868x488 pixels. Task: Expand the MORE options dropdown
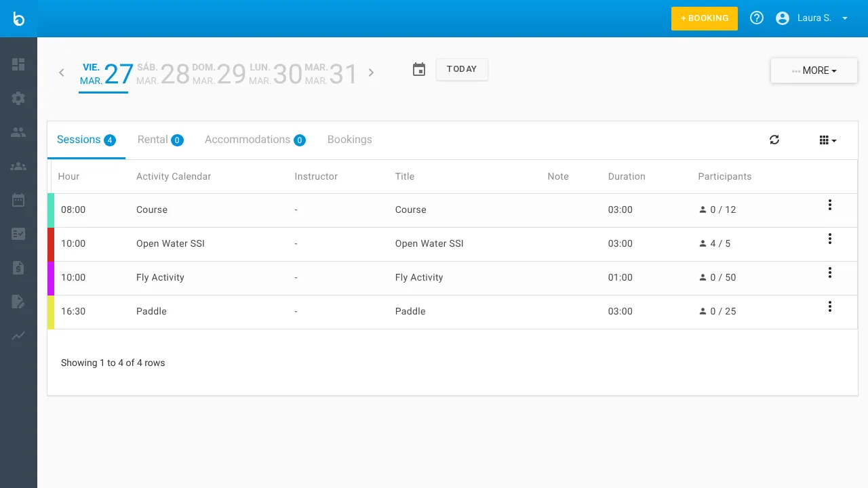[x=813, y=70]
